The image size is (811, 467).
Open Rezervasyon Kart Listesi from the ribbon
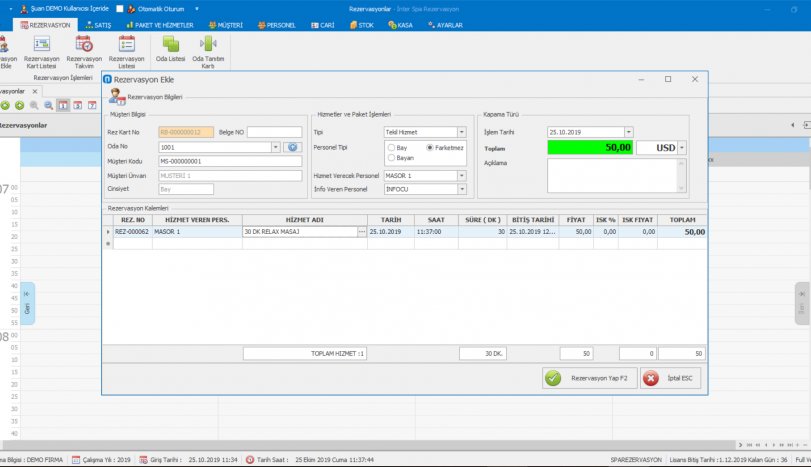click(x=41, y=52)
